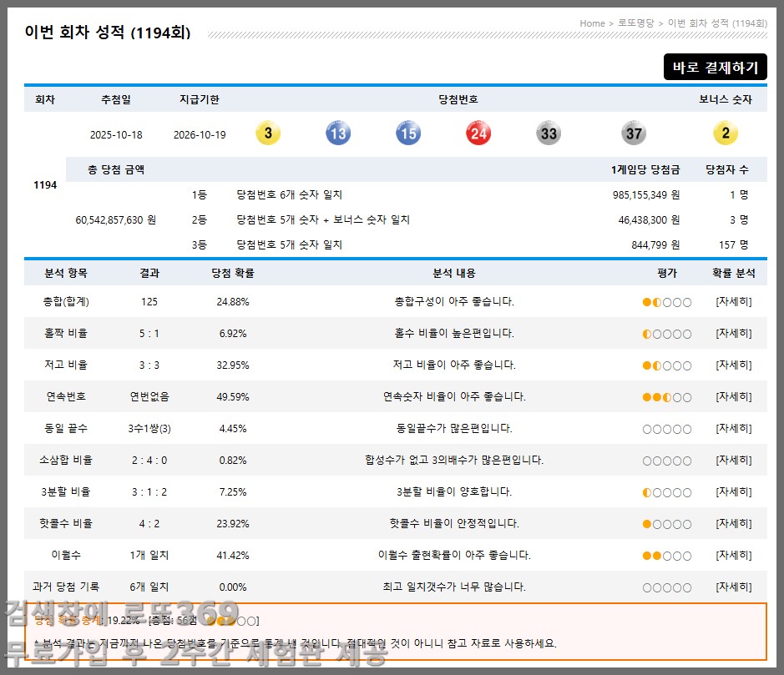
Task: Toggle the 연속번호 evaluation circles
Action: [x=665, y=396]
